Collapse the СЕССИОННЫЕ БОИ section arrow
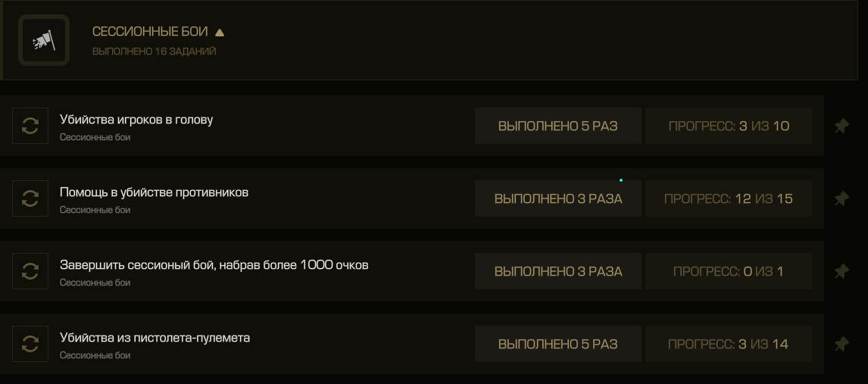 pyautogui.click(x=220, y=33)
